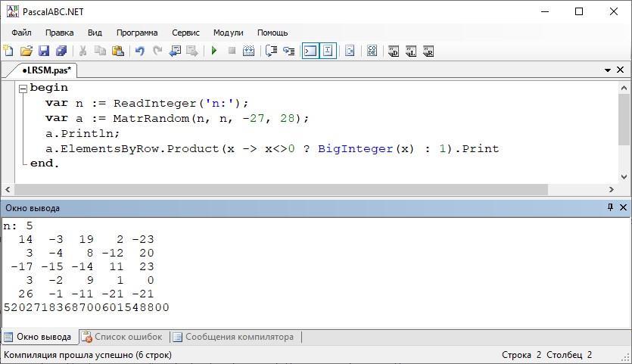
Task: Select the LRSM.pas editor tab
Action: (46, 70)
